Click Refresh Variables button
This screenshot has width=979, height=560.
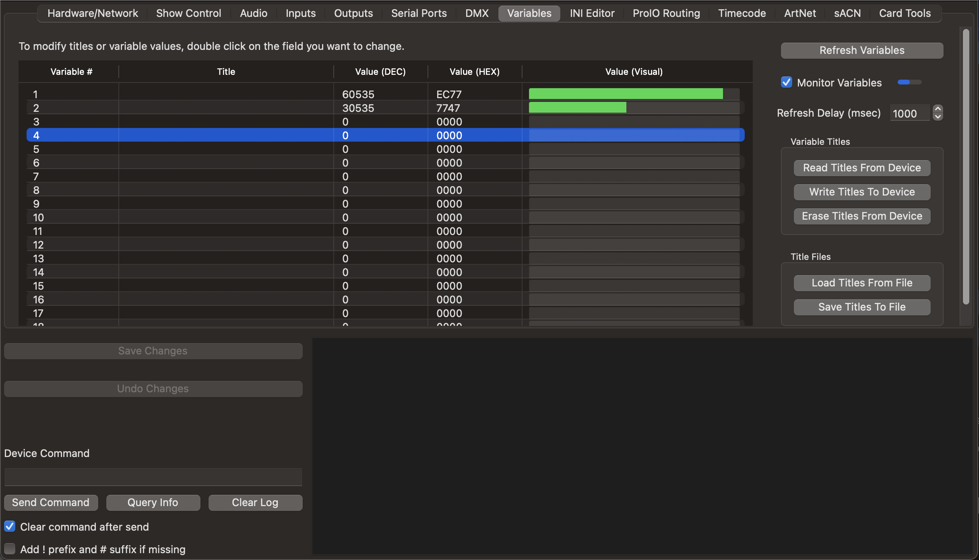point(862,50)
